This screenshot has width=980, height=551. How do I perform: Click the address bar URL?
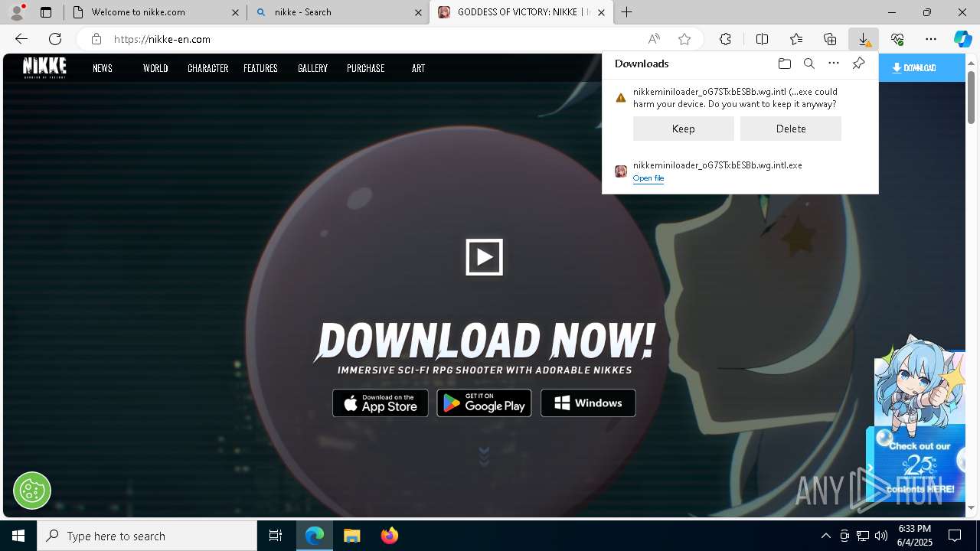click(x=162, y=39)
